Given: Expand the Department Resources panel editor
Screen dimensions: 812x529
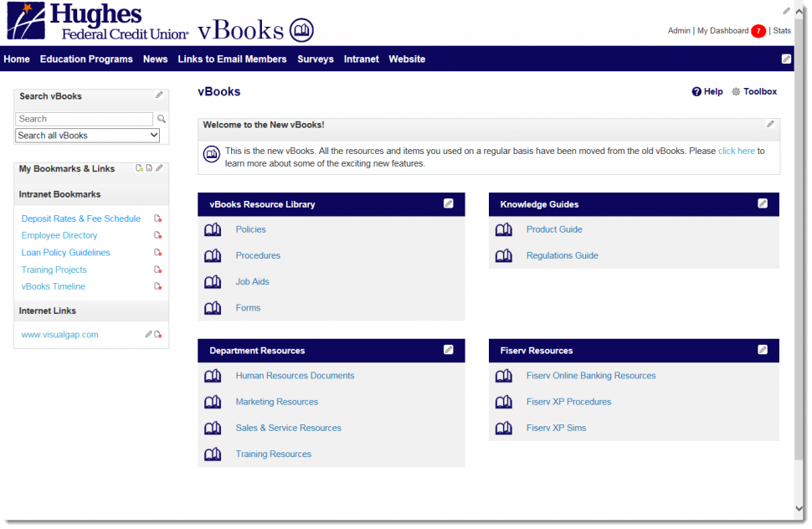Looking at the screenshot, I should tap(449, 350).
